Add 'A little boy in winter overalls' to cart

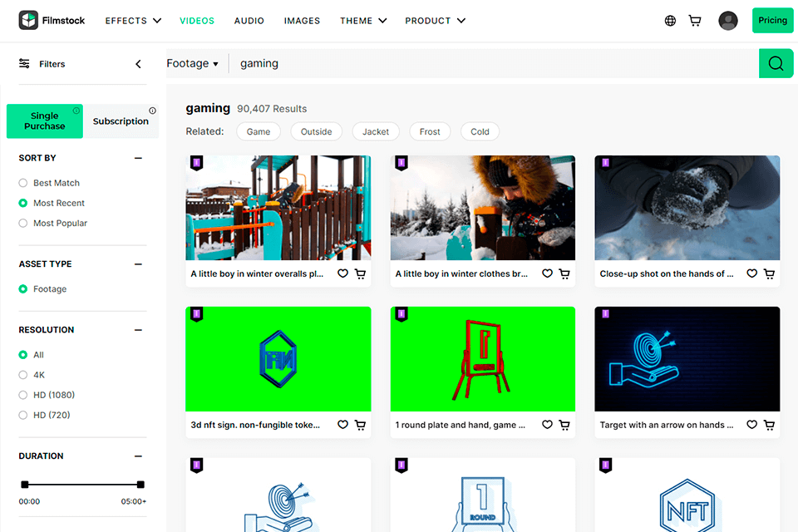tap(360, 273)
